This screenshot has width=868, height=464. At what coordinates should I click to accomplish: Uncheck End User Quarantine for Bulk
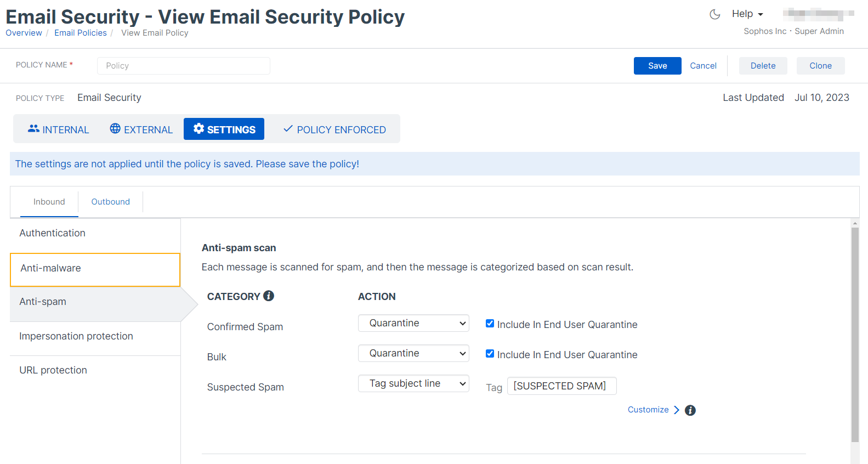click(x=490, y=354)
